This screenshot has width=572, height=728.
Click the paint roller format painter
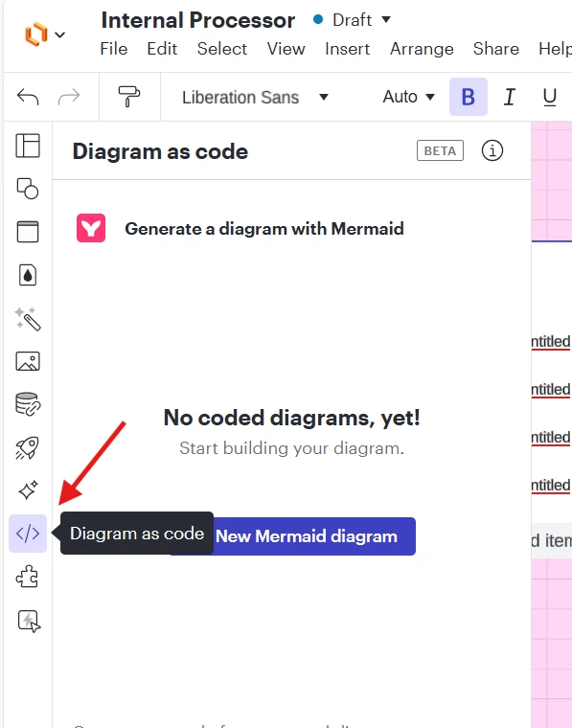coord(129,97)
